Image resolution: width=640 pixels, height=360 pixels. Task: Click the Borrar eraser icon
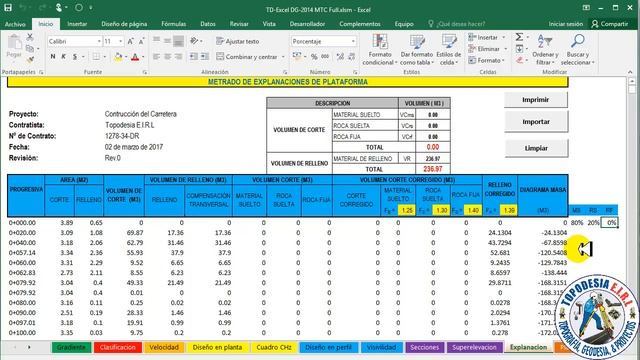[519, 60]
